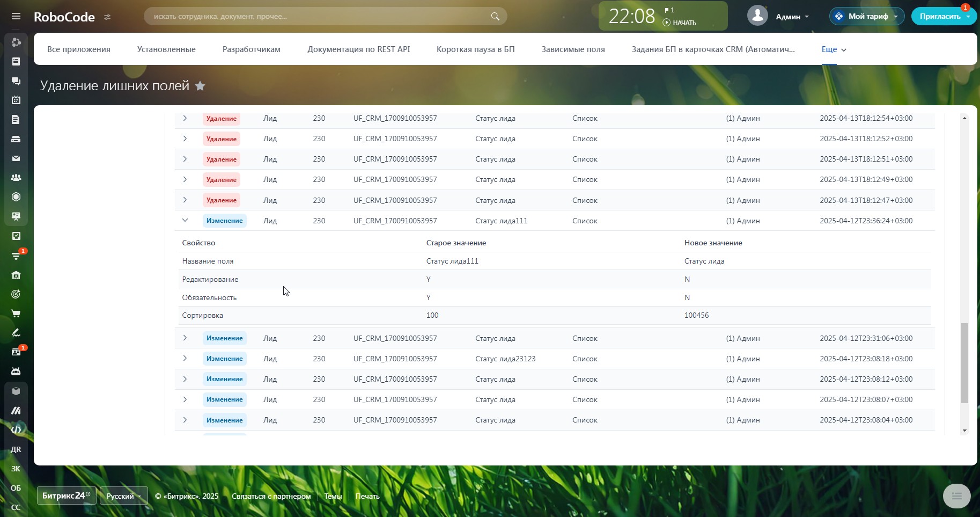Click the chat bubbles icon in sidebar
Screen dimensions: 980x517
click(x=16, y=81)
